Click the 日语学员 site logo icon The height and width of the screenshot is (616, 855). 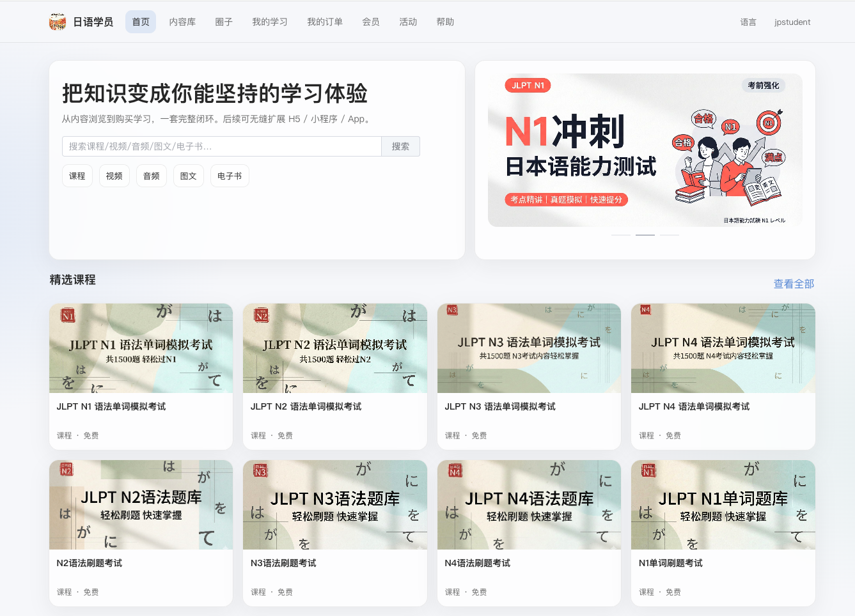(56, 21)
